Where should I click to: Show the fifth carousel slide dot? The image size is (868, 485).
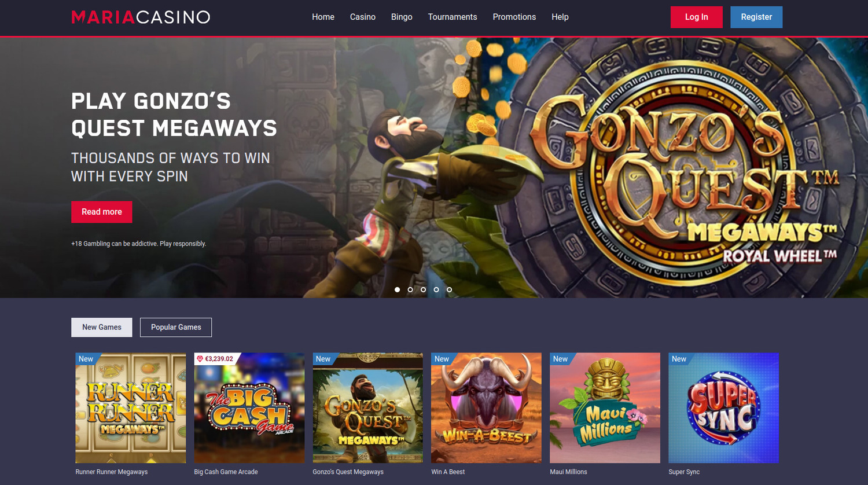[x=449, y=289]
